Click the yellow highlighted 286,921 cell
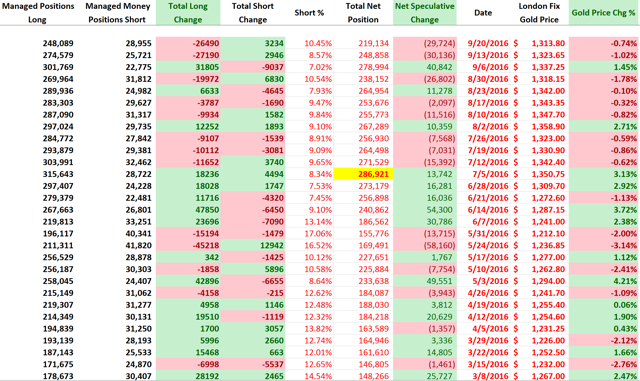Screen dimensions: 640x381 click(x=363, y=174)
